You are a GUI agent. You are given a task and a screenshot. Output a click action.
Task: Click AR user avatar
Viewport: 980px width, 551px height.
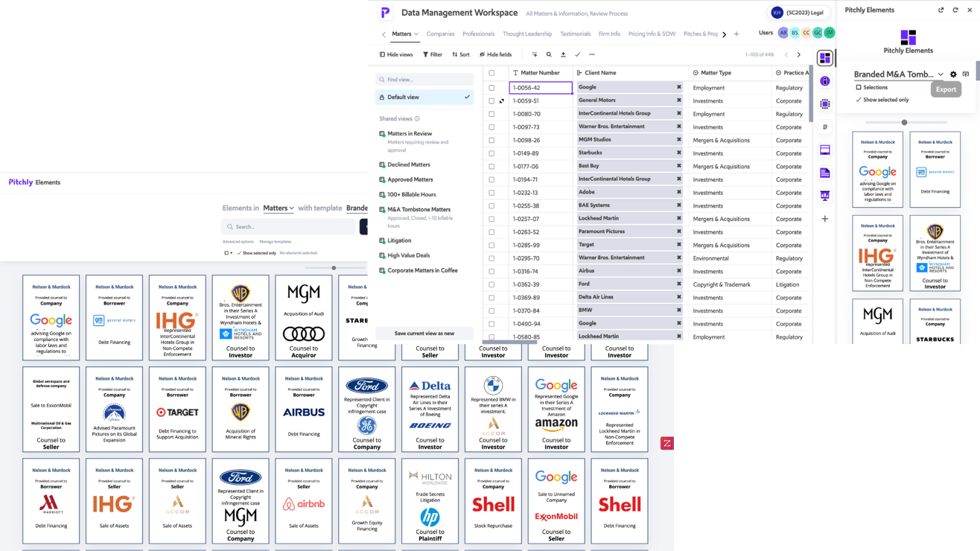tap(783, 33)
